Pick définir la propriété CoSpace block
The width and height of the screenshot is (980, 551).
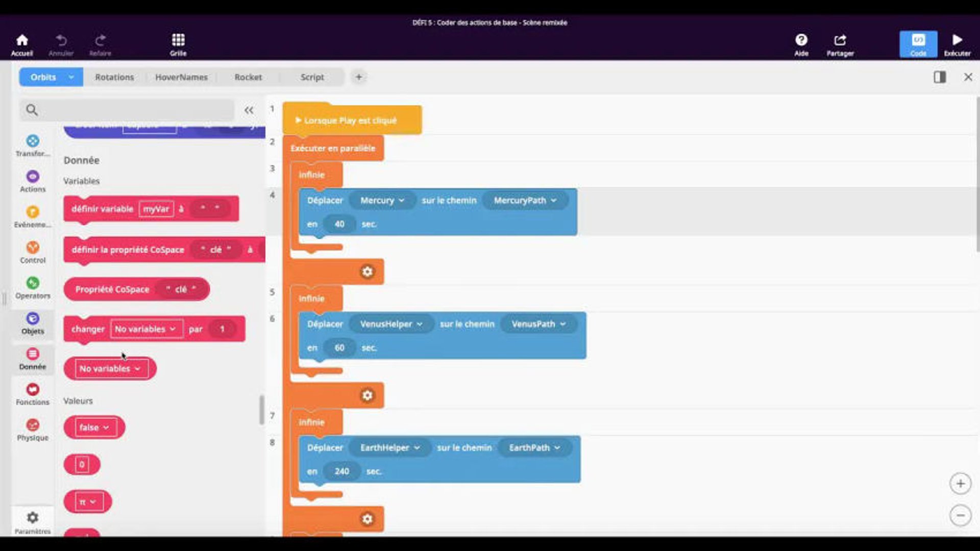pos(128,249)
